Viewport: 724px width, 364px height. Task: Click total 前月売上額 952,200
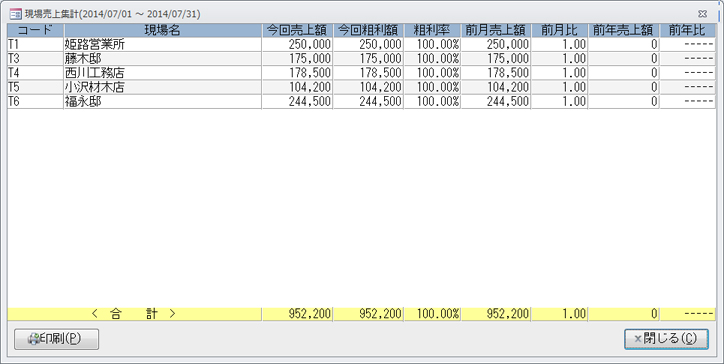[x=496, y=314]
